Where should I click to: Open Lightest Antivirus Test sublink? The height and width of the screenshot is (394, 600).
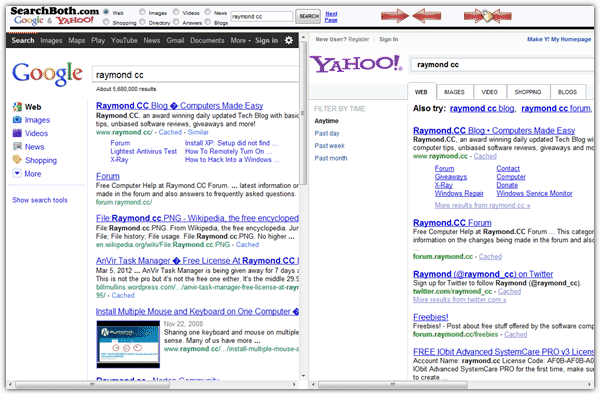tap(143, 151)
